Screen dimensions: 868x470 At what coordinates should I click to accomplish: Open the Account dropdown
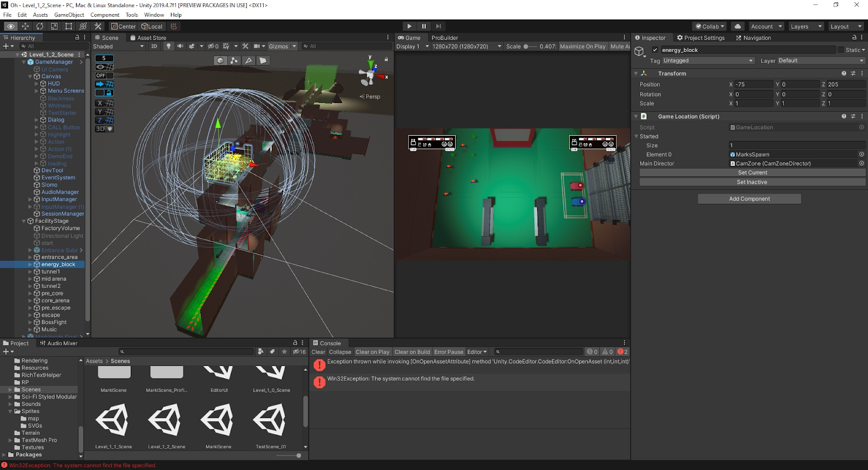click(767, 27)
